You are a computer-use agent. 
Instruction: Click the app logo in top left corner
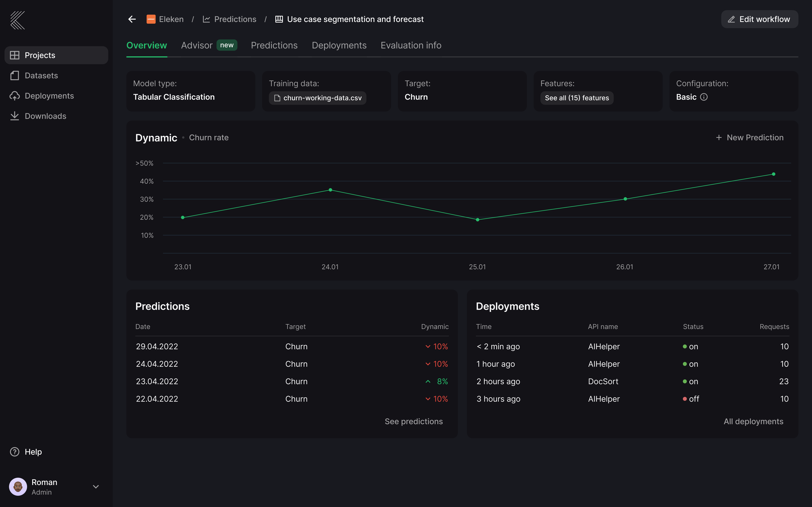tap(18, 20)
